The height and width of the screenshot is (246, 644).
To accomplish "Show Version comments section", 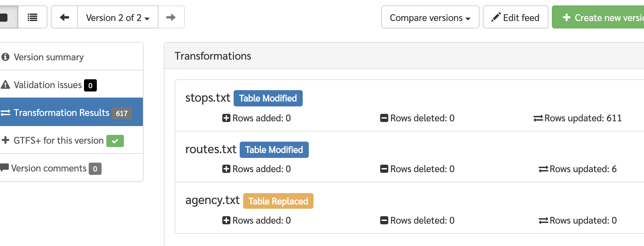I will pos(71,168).
